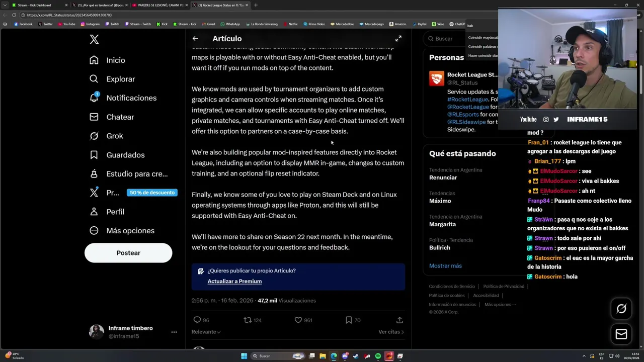Image resolution: width=644 pixels, height=362 pixels.
Task: Click the X logo in the sidebar
Action: pyautogui.click(x=94, y=40)
